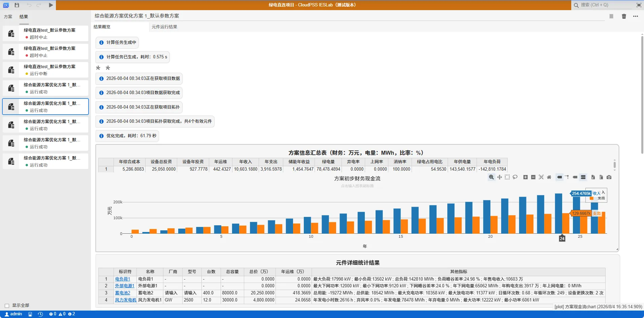
Task: Click the chart title 方案初步财务现金流
Action: (x=357, y=178)
